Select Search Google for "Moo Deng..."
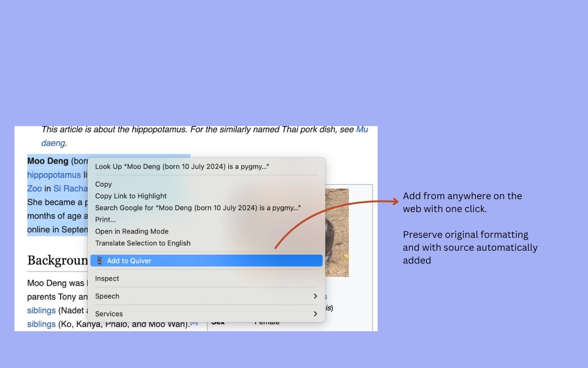The image size is (588, 368). point(206,207)
